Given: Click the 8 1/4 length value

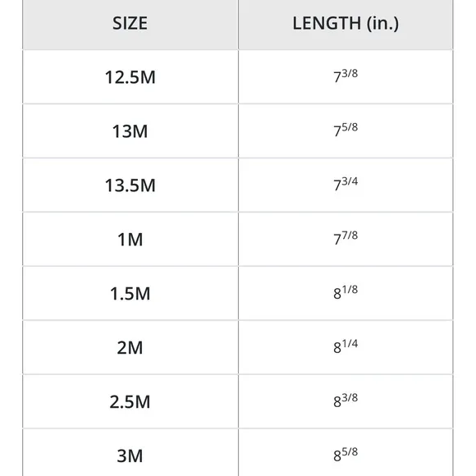Looking at the screenshot, I should click(346, 346).
